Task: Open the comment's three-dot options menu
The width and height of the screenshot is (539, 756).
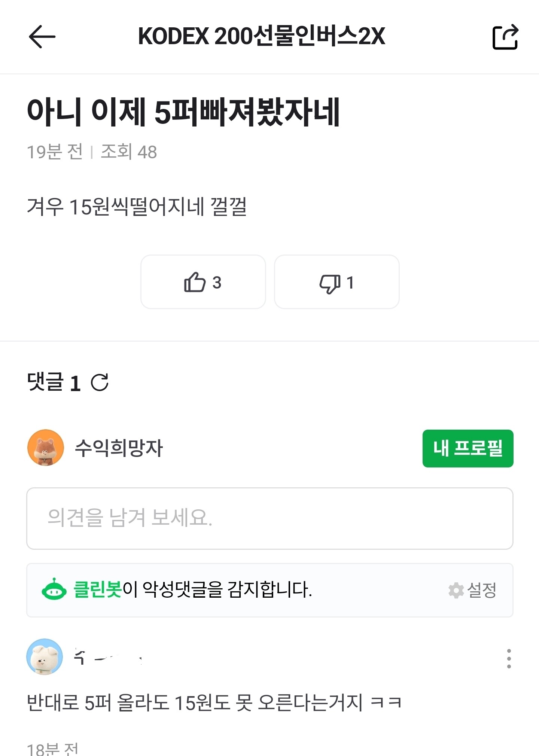Action: click(x=509, y=659)
